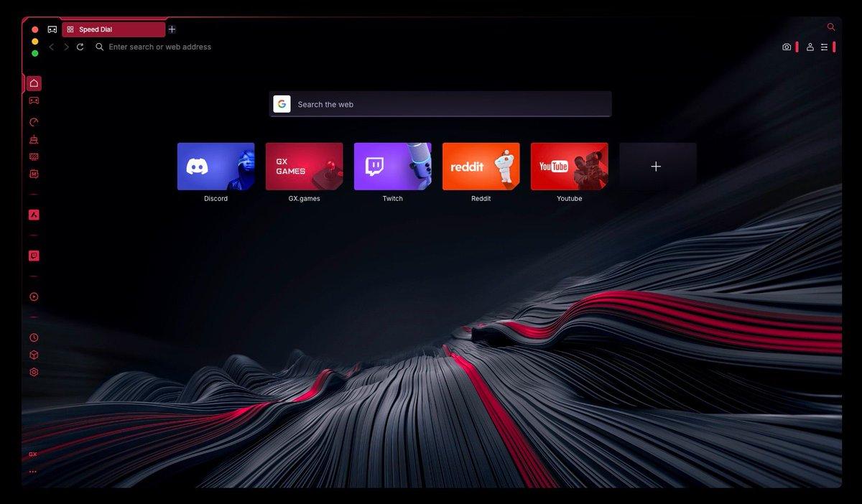Open Extensions cube icon in sidebar

[x=34, y=355]
